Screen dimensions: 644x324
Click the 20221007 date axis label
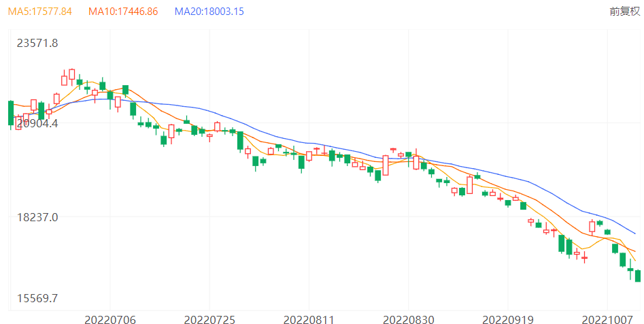607,319
